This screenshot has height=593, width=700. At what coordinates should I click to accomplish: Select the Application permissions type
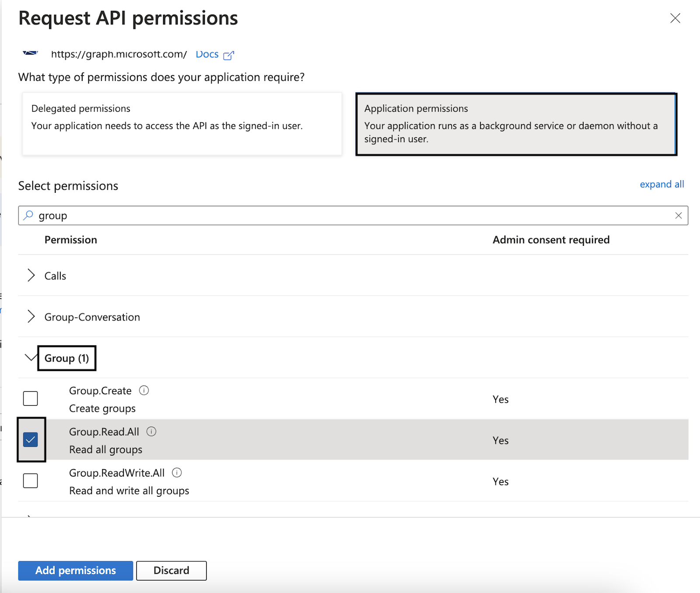tap(516, 124)
